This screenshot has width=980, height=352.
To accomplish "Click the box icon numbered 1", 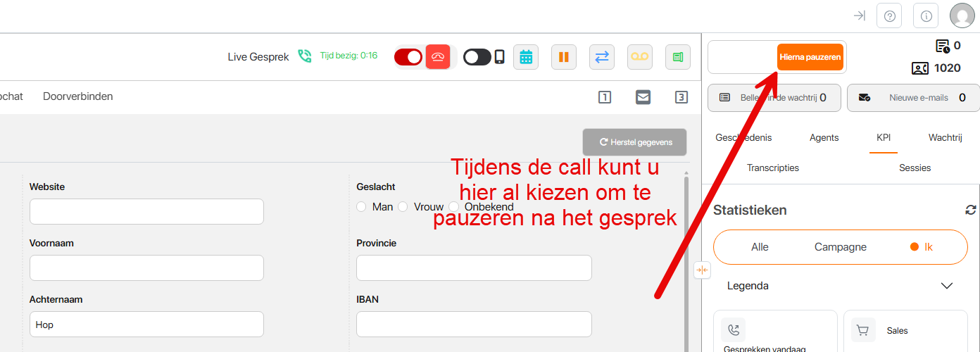I will tap(605, 97).
